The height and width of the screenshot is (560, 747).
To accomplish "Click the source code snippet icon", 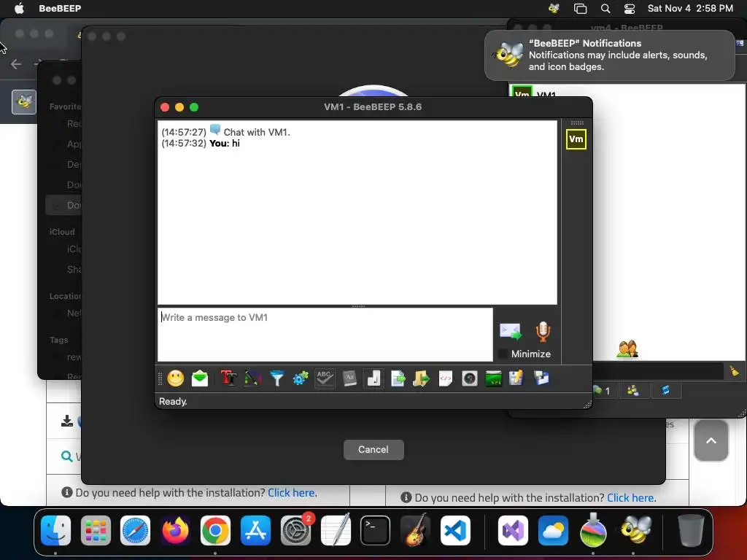I will [x=446, y=378].
